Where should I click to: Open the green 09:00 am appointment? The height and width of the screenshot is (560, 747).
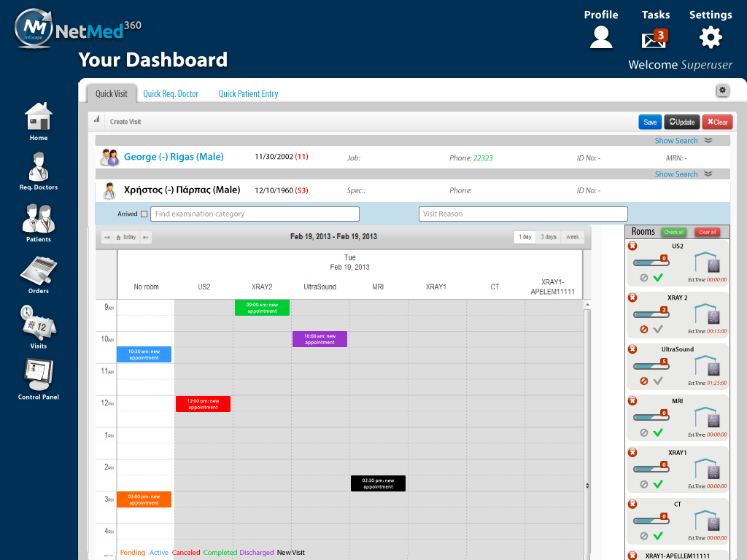coord(262,308)
